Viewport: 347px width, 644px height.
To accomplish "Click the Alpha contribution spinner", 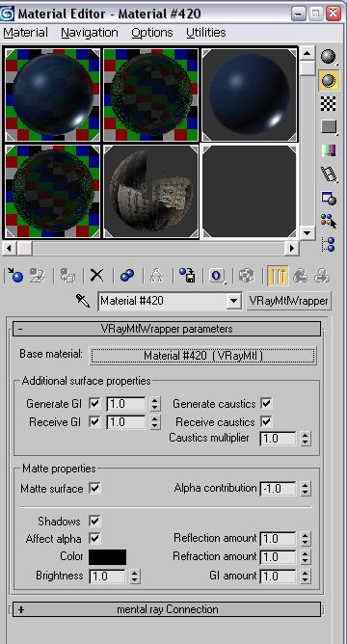I will pos(305,489).
